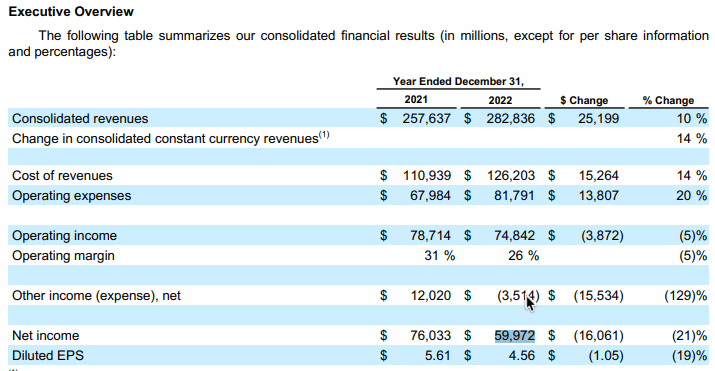Click 2021 operating margin 31 %
Viewport: 715px width, 371px height.
440,256
